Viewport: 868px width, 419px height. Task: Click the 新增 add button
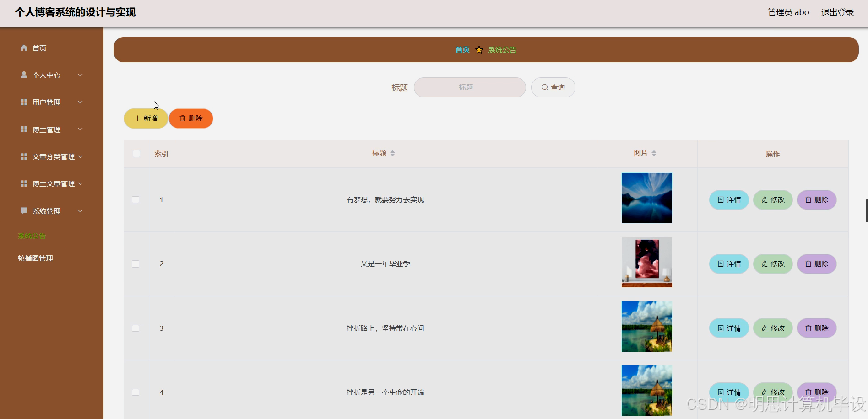pos(146,118)
